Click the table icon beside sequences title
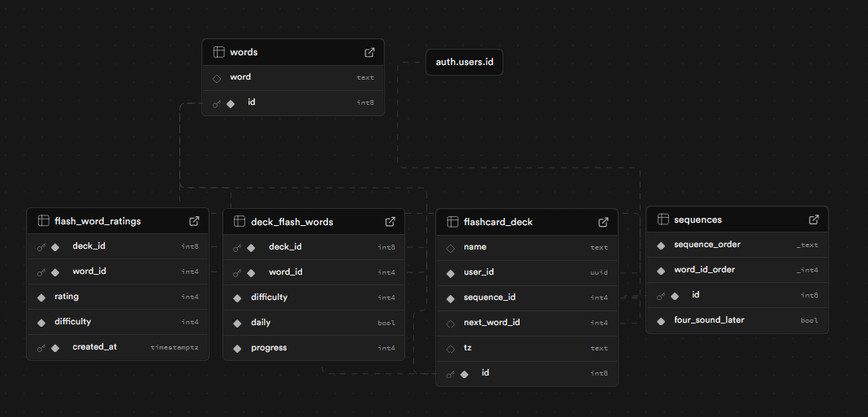The width and height of the screenshot is (868, 417). [x=663, y=219]
